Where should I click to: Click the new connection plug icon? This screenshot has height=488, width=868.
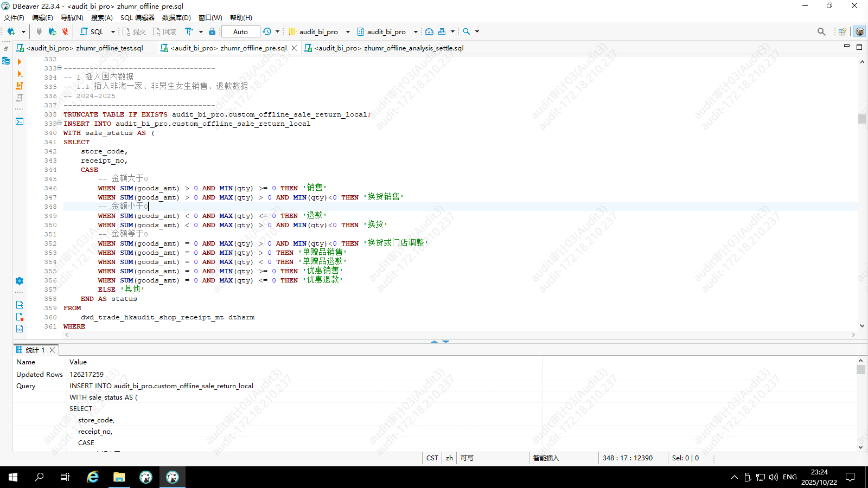[x=11, y=31]
